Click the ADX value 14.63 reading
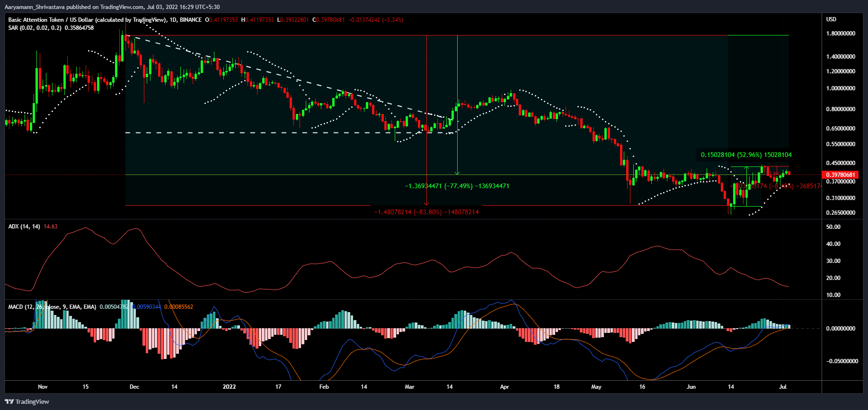 (x=51, y=227)
